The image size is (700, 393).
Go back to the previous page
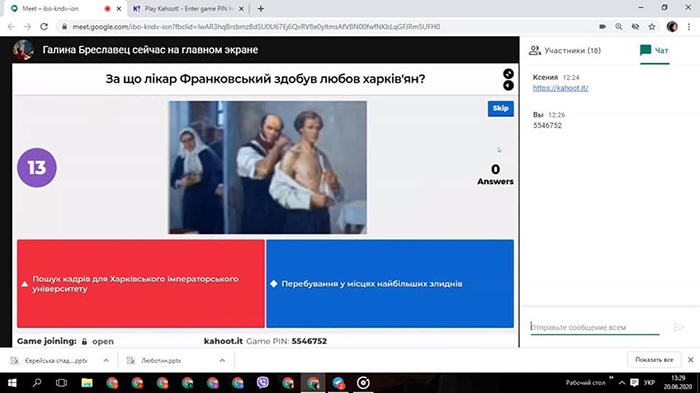[11, 27]
